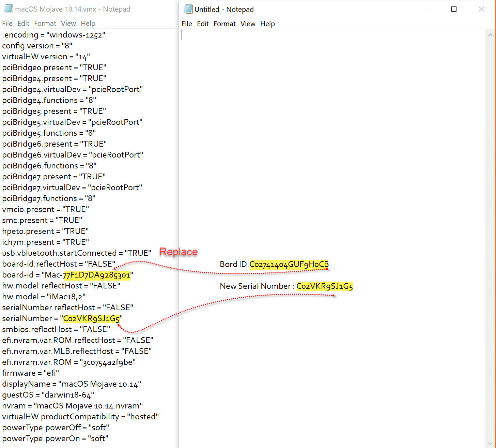Open the Help menu in Untitled Notepad

pyautogui.click(x=267, y=24)
